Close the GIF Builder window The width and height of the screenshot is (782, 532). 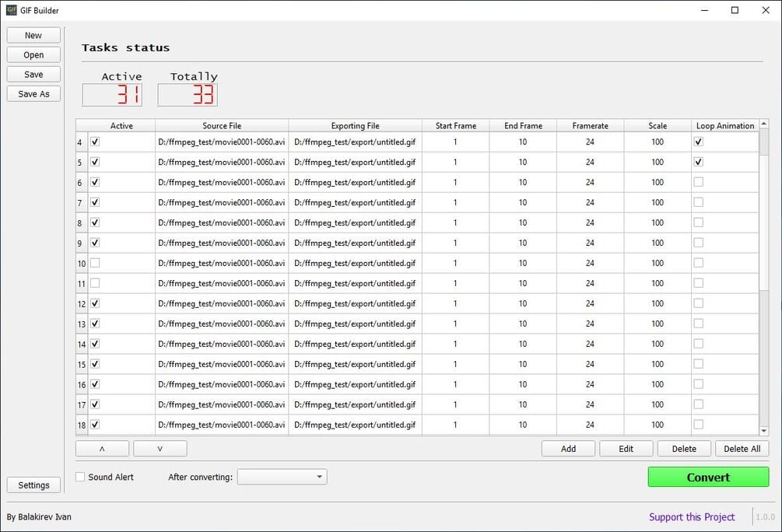[x=766, y=10]
